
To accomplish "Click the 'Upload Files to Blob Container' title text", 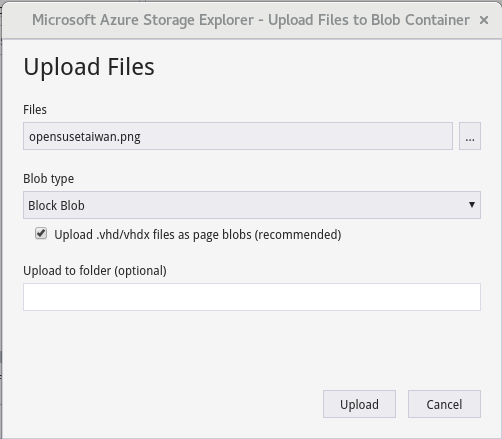I will tap(369, 20).
